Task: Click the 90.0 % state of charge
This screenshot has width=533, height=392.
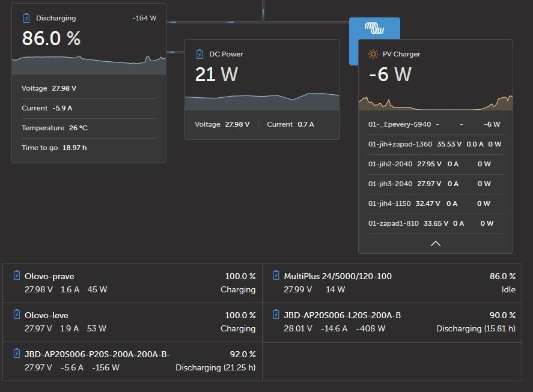Action: pos(502,315)
